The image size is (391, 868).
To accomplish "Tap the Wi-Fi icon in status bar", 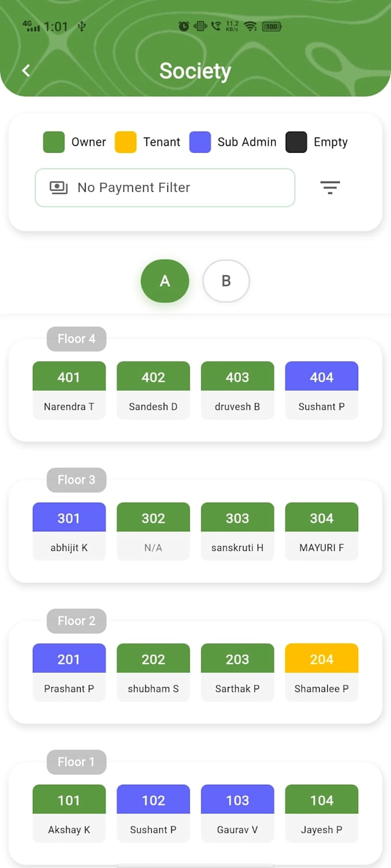I will coord(250,26).
